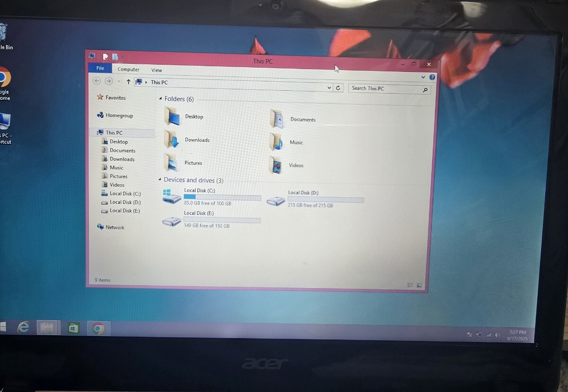This screenshot has width=568, height=392.
Task: Select Pictures in the navigation tree
Action: pyautogui.click(x=118, y=176)
